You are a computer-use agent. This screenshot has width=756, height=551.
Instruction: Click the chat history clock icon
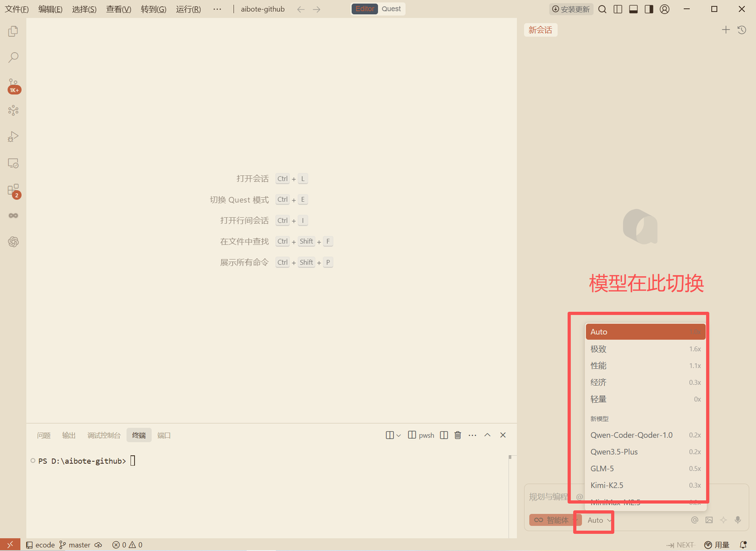point(742,30)
